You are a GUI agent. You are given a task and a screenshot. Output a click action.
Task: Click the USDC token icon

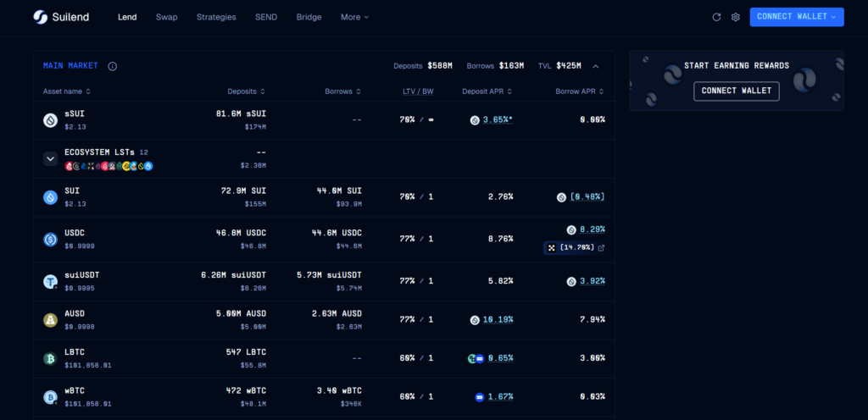50,240
